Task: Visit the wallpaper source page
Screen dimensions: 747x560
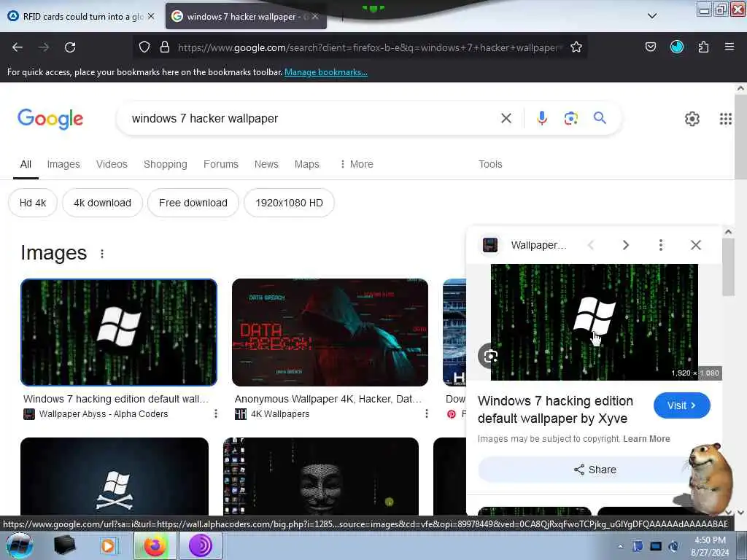Action: pos(682,405)
